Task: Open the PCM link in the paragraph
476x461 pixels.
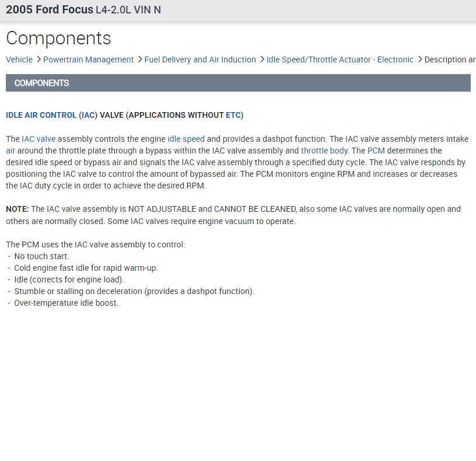Action: point(376,151)
